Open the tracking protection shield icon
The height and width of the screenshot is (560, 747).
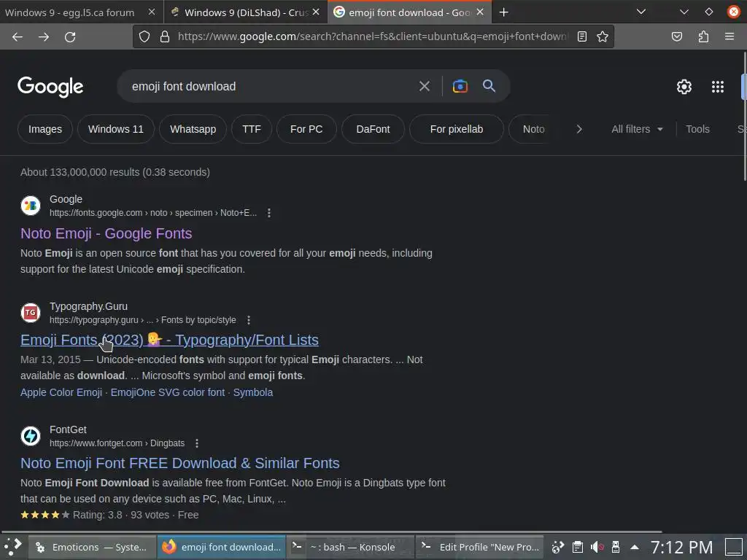point(144,36)
